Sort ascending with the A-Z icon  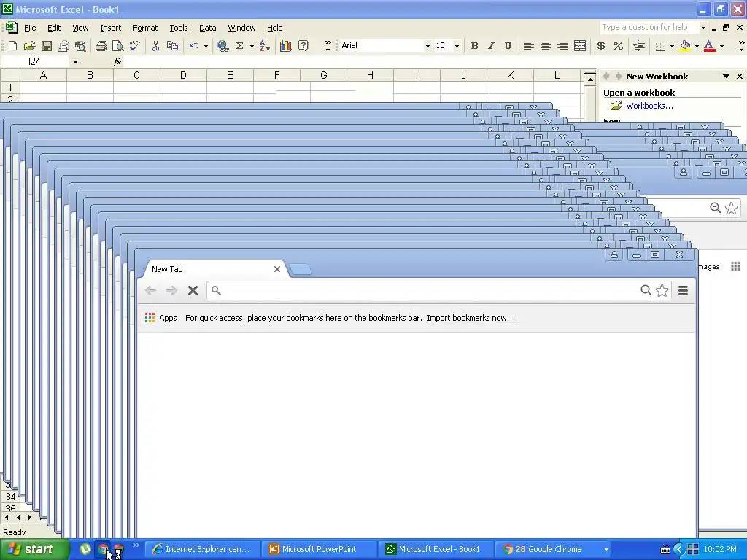pos(265,46)
